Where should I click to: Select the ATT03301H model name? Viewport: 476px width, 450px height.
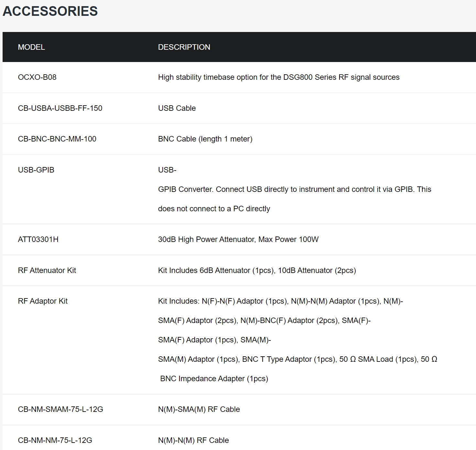[38, 239]
